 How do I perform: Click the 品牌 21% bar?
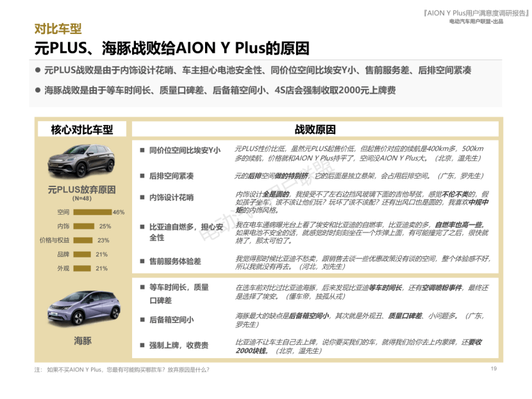coord(82,254)
